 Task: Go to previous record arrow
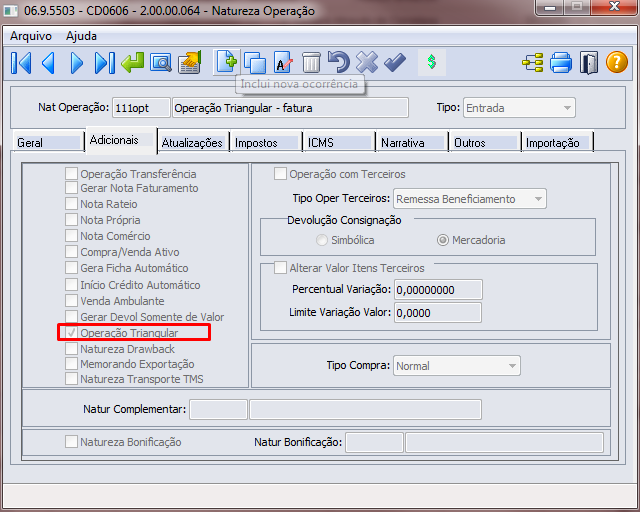49,63
